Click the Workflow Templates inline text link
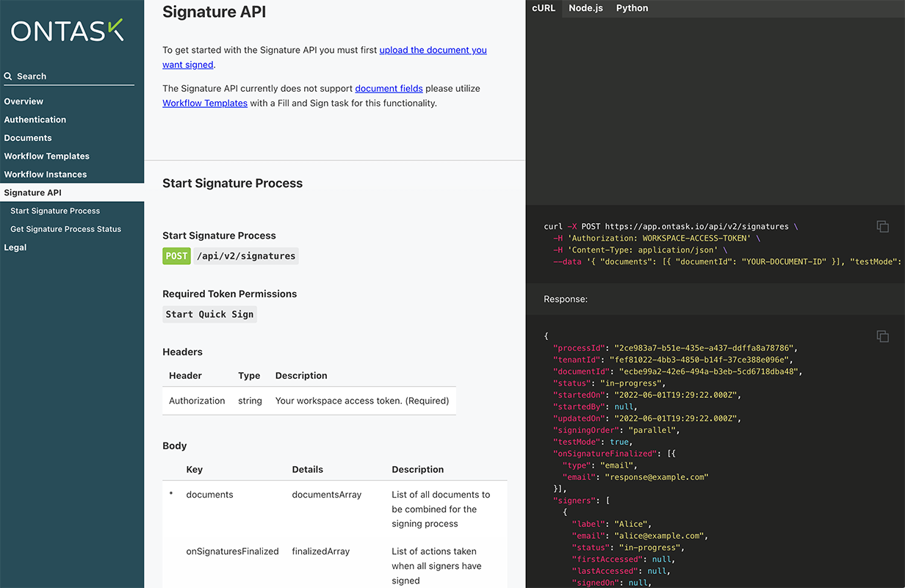Viewport: 905px width, 588px height. pos(204,103)
